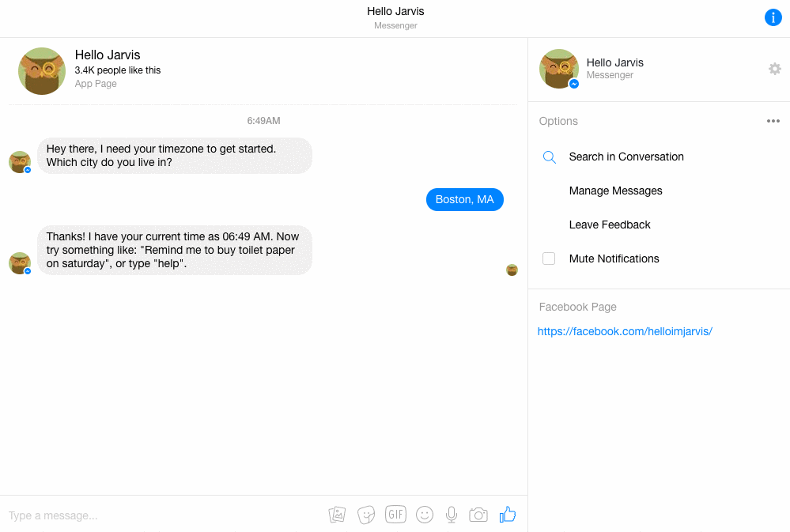Enable the Mute Notifications checkbox
Screen dimensions: 790x532
coord(549,258)
